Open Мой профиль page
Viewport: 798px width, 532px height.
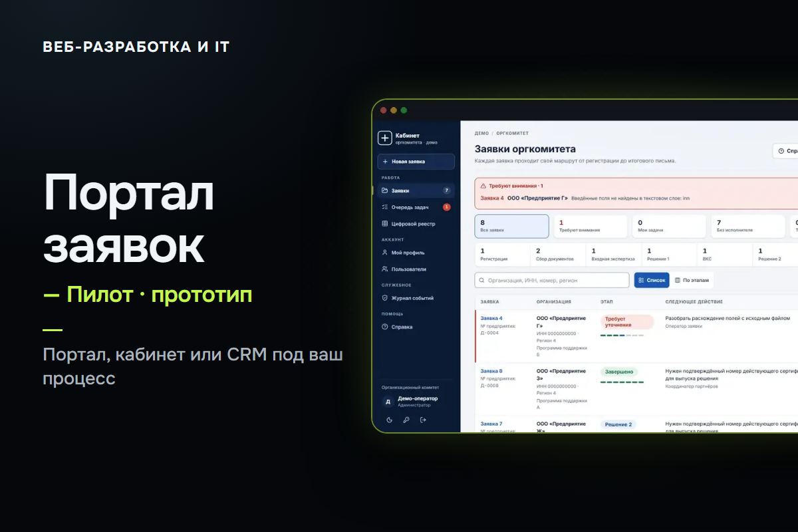[416, 253]
